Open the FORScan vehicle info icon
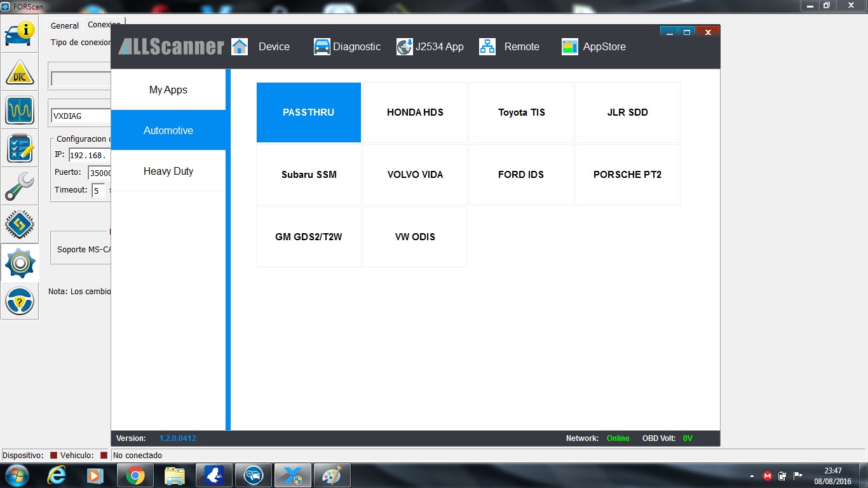 coord(20,34)
